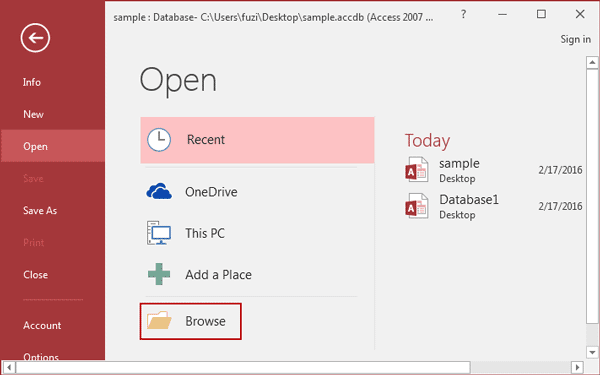Viewport: 600px width, 375px height.
Task: Maximize the Access window
Action: (541, 15)
